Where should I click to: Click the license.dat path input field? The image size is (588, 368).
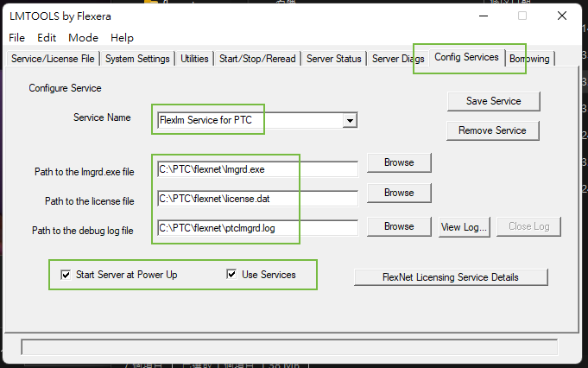tap(257, 199)
